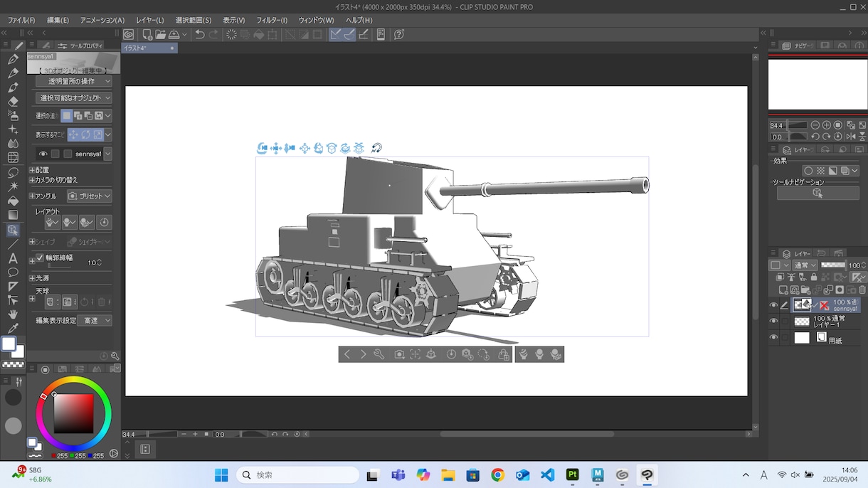
Task: Select the Lasso selection tool
Action: (x=13, y=172)
